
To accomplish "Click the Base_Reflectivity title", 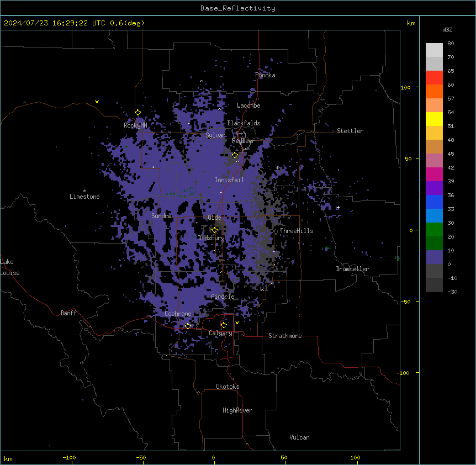I will [238, 8].
